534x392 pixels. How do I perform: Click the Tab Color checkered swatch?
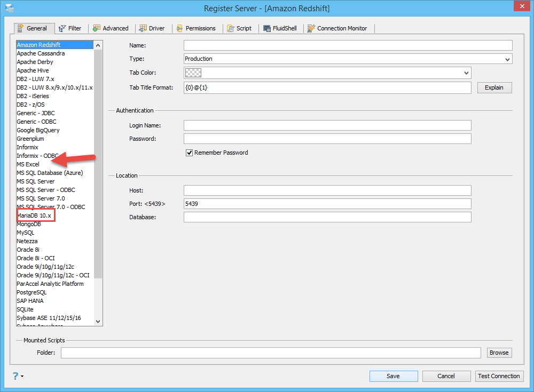tap(193, 73)
